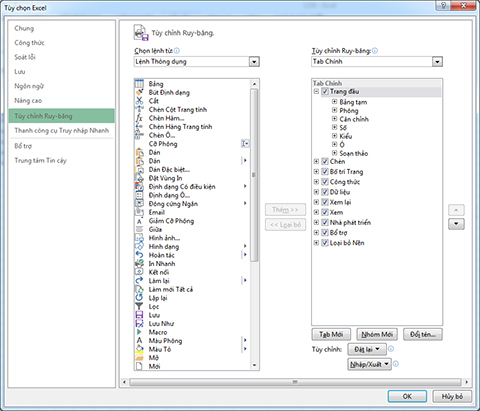Select the Cắt scissors icon command

[139, 101]
